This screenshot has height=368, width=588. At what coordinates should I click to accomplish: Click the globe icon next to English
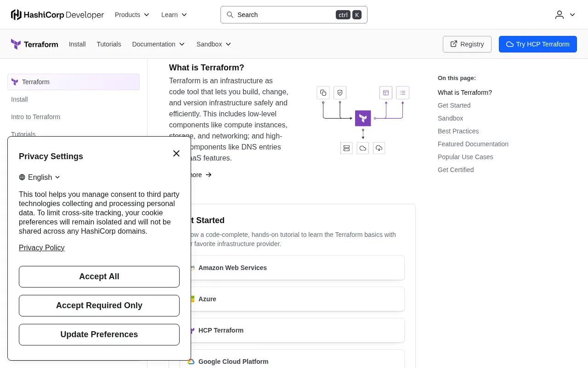pos(22,177)
